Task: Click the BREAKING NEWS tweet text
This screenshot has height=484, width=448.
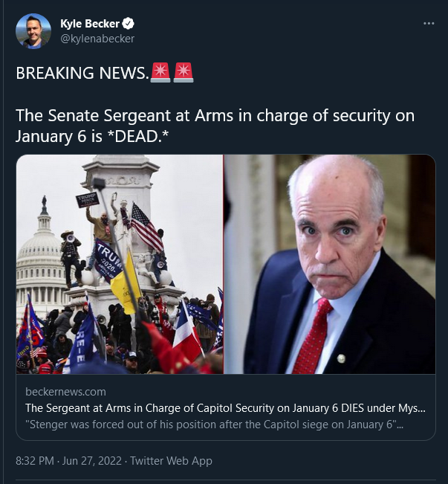Action: click(82, 73)
